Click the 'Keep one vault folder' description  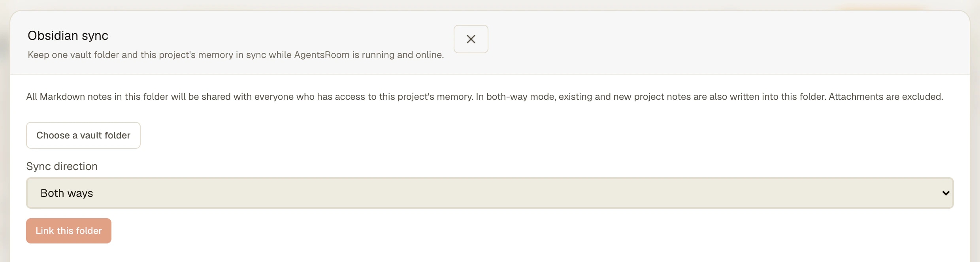(x=236, y=55)
